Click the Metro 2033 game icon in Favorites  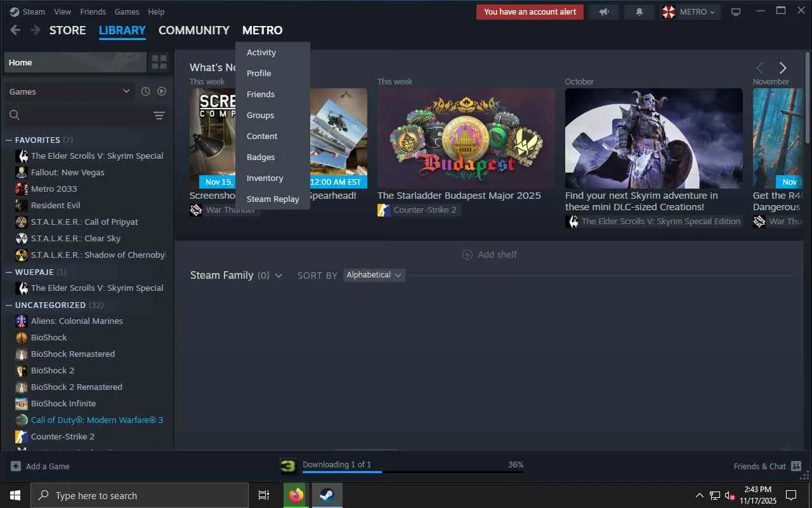tap(22, 189)
